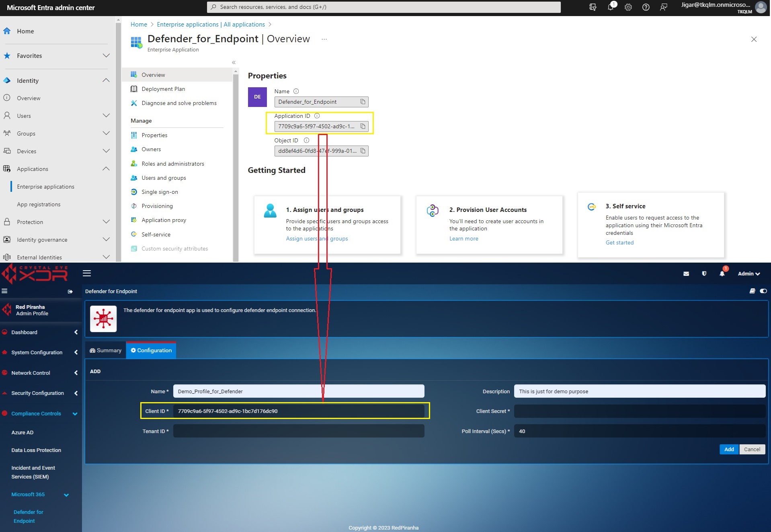
Task: Open the Entra help question icon
Action: click(646, 7)
